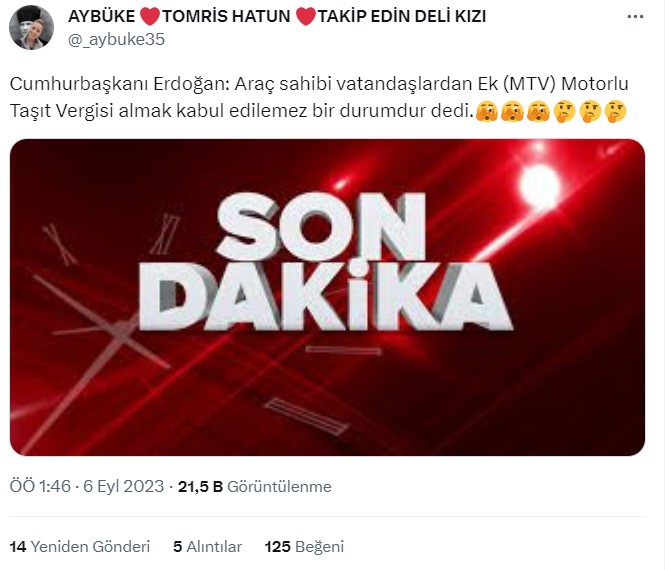The height and width of the screenshot is (570, 665).
Task: Click the third shocked face emoji
Action: tap(538, 112)
